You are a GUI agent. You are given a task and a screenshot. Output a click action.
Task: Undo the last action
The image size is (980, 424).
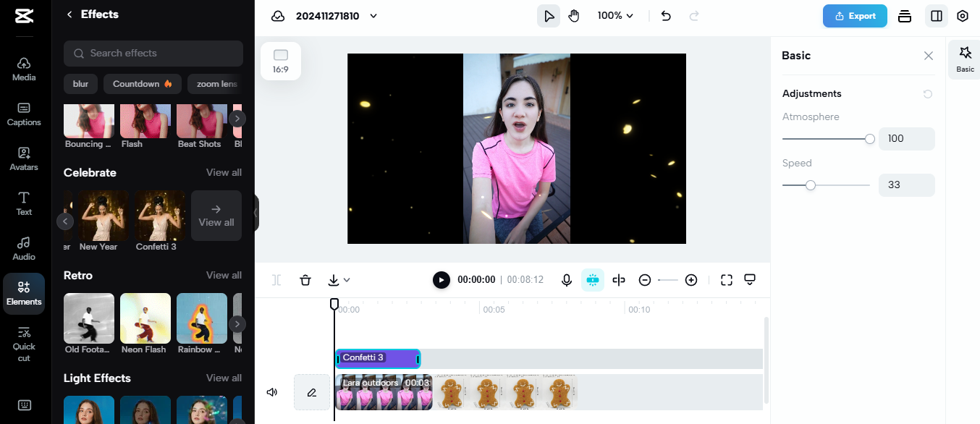click(x=667, y=16)
